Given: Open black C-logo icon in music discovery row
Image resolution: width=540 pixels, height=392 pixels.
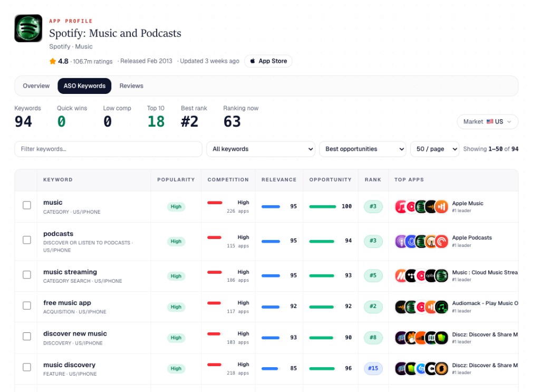Looking at the screenshot, I should (431, 369).
